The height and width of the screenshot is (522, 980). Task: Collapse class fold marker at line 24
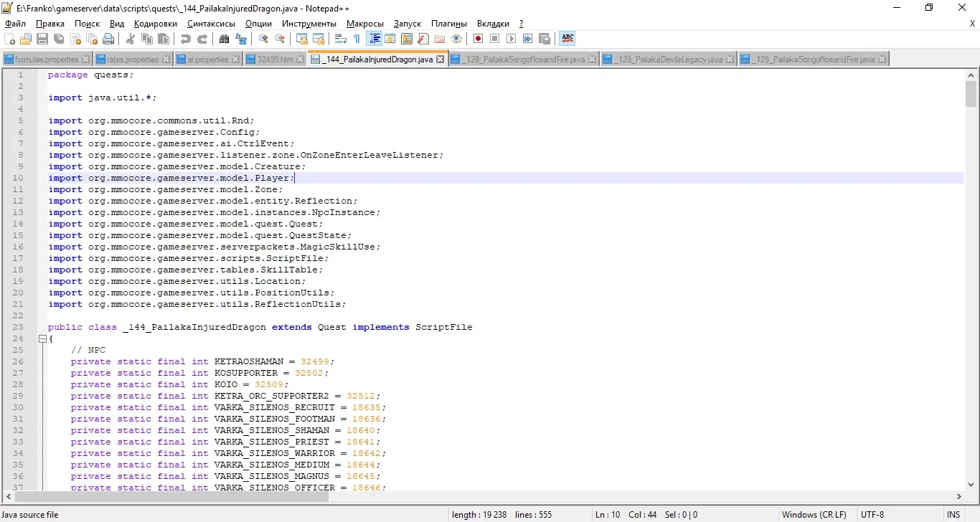42,338
